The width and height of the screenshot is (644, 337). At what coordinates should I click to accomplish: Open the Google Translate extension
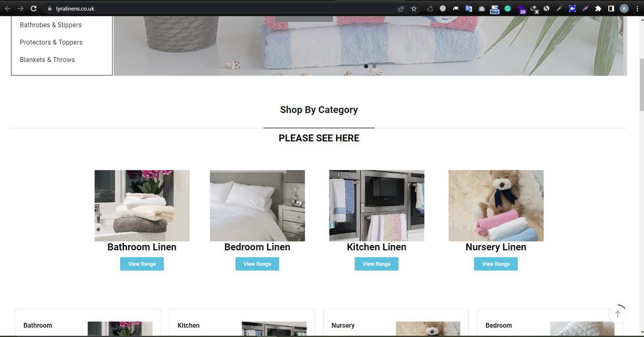click(x=468, y=9)
